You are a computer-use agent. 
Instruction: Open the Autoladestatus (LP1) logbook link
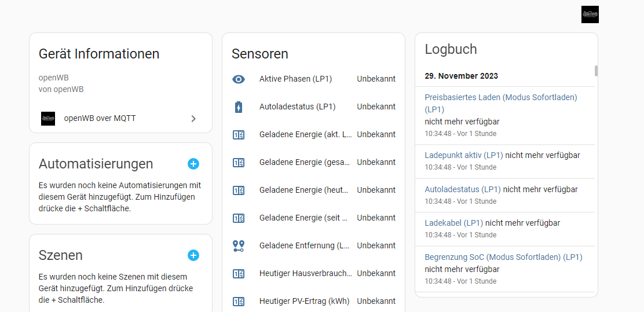point(462,189)
